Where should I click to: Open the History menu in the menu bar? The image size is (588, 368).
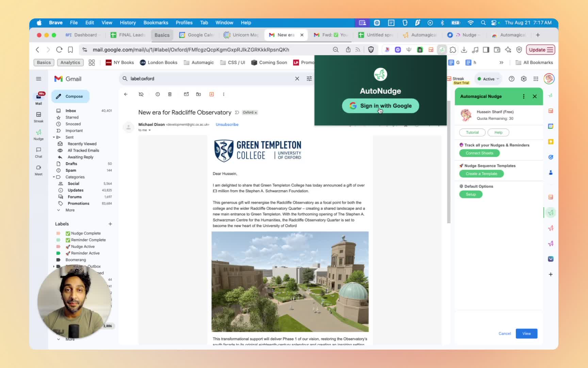pyautogui.click(x=128, y=22)
